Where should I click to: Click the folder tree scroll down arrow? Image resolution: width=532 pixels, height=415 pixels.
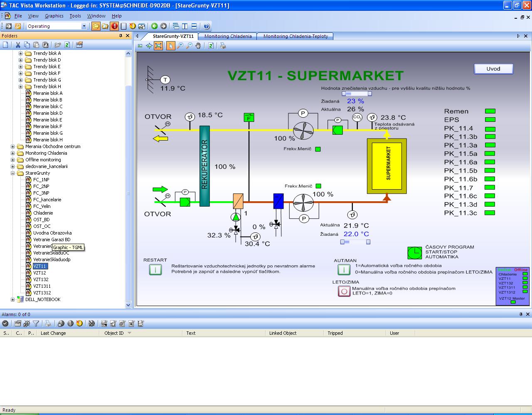128,305
